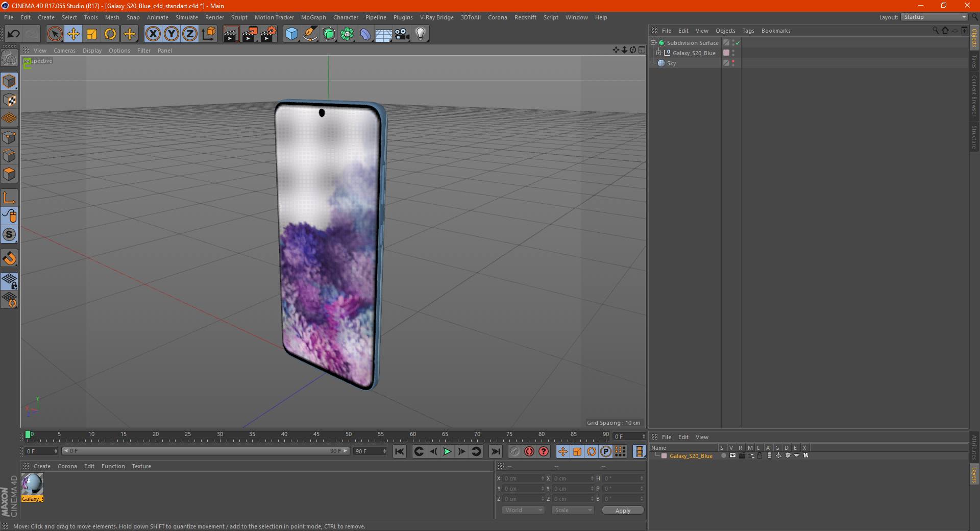
Task: Click the X position input field
Action: (524, 478)
